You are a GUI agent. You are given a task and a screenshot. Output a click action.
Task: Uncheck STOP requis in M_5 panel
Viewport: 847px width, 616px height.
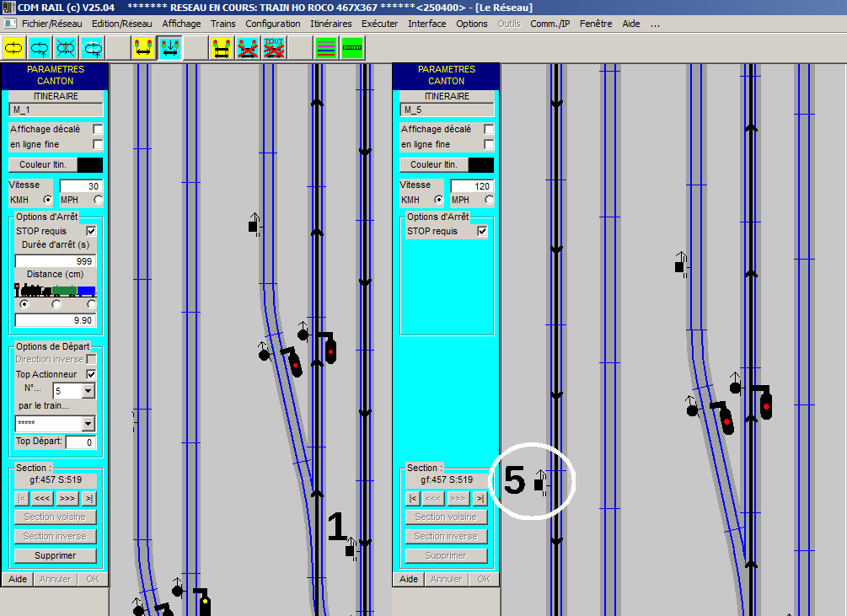482,231
